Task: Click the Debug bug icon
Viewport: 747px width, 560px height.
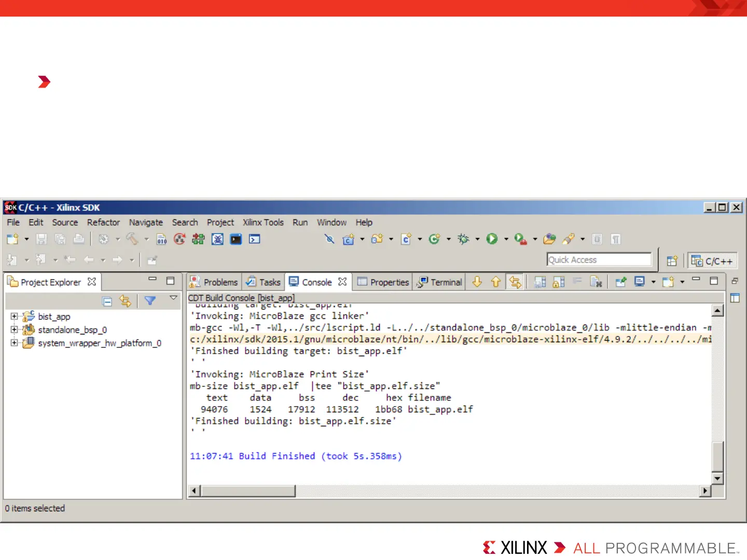Action: [x=463, y=239]
